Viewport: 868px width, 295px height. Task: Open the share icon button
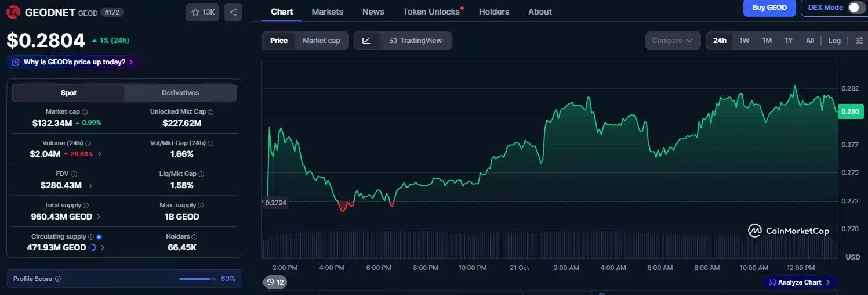[233, 12]
